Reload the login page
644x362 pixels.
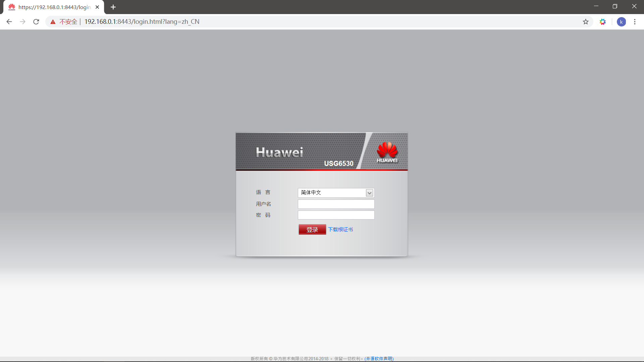36,22
